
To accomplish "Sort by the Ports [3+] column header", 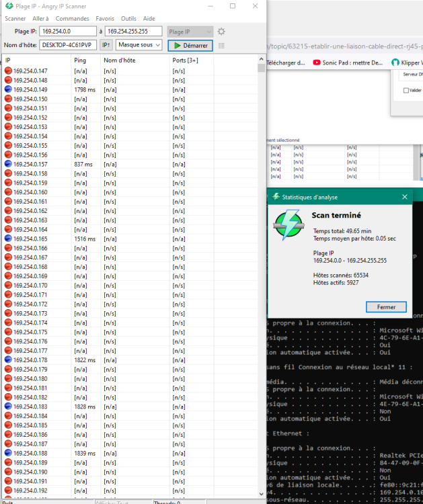I will coord(192,60).
